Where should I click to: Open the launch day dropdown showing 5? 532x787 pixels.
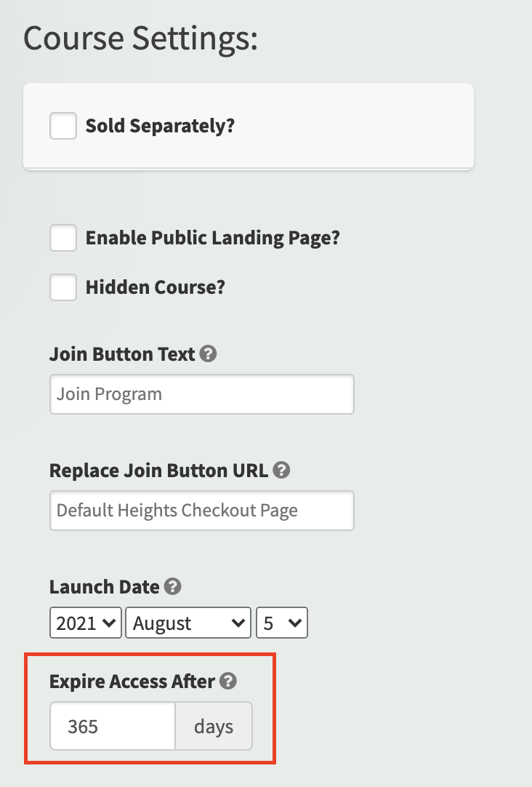(282, 623)
